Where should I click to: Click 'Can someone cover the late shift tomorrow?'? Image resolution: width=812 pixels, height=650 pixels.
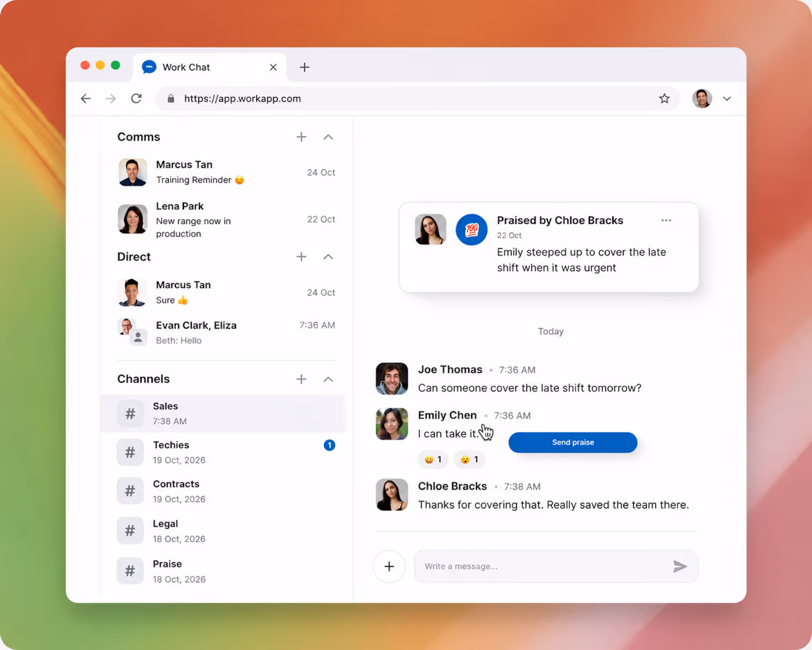(529, 388)
